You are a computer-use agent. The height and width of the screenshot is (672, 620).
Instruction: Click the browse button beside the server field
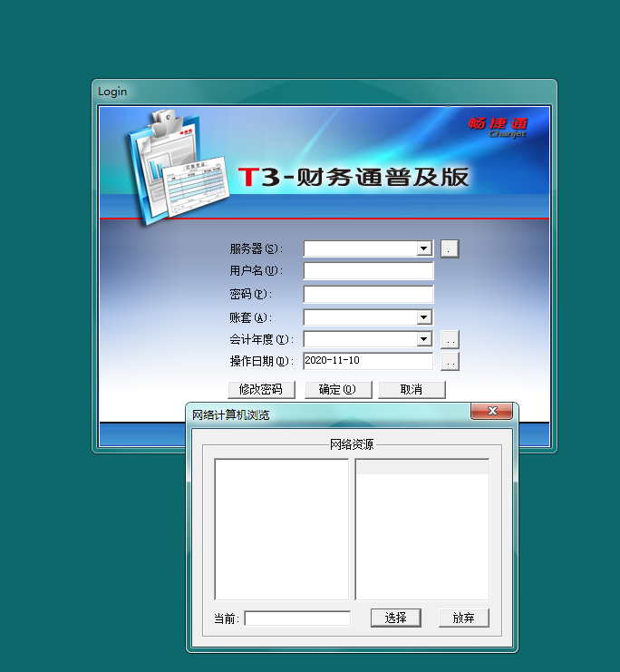pyautogui.click(x=450, y=248)
